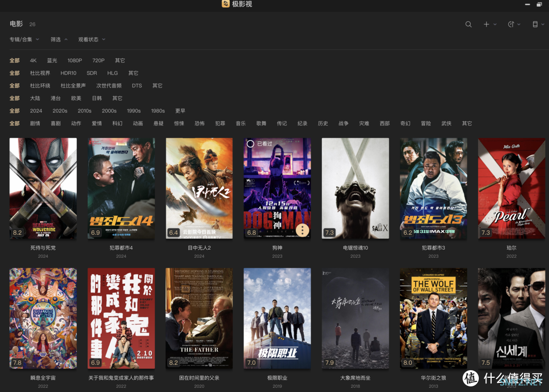
Task: Select 杜比全景声 audio filter
Action: click(73, 86)
